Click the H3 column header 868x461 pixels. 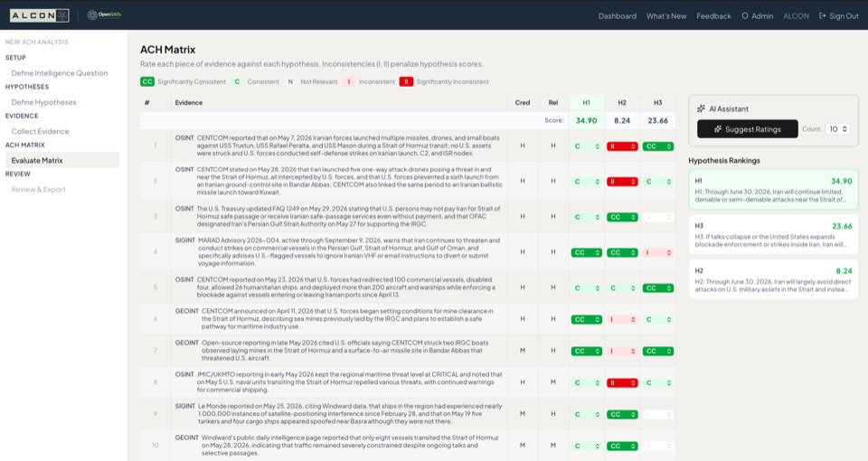pyautogui.click(x=657, y=102)
